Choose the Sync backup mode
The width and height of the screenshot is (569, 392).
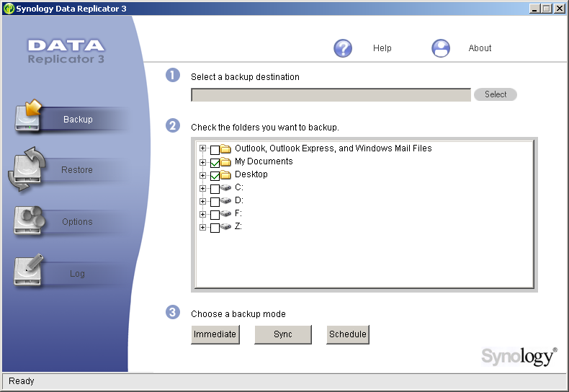click(283, 334)
